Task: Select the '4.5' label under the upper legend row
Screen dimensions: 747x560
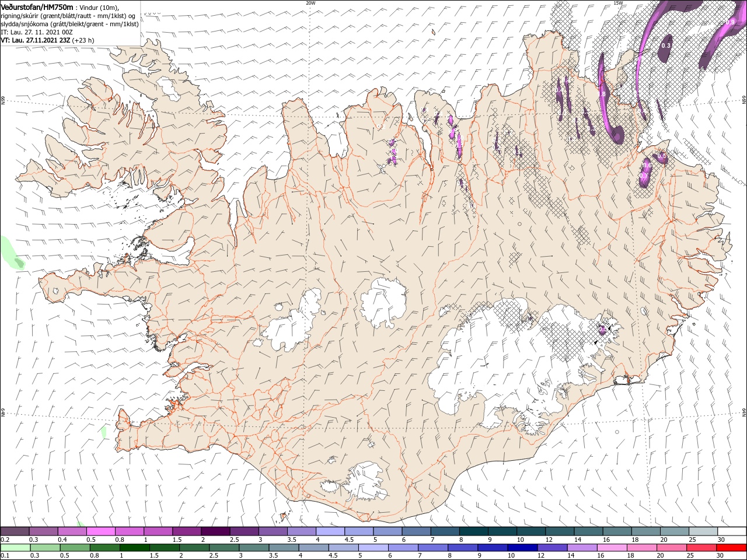Action: (349, 540)
